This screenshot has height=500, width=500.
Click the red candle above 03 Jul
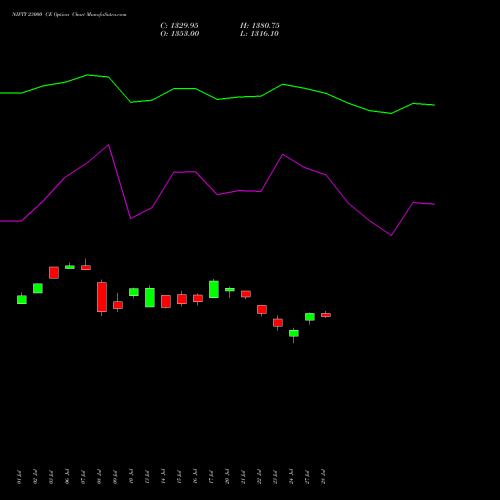[54, 273]
